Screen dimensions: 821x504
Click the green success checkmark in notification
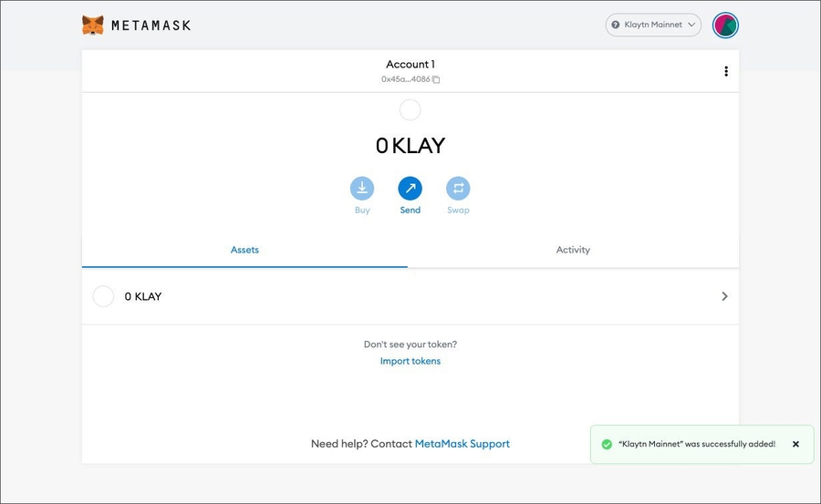pyautogui.click(x=607, y=444)
